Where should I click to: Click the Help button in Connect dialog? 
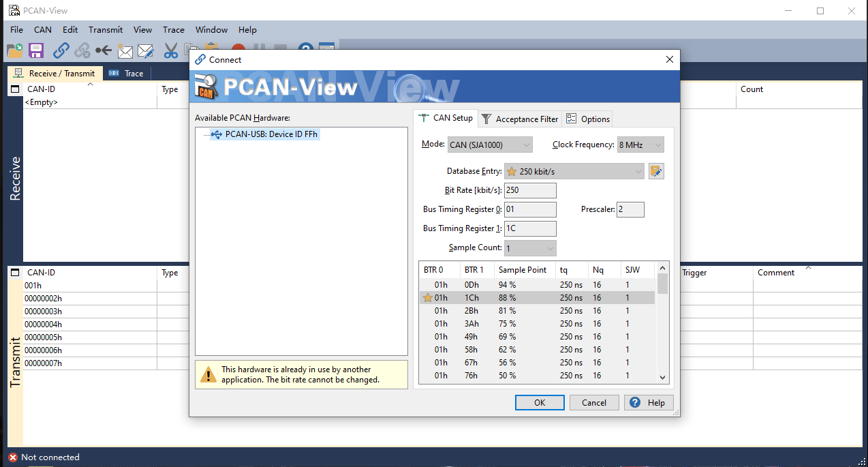click(649, 403)
